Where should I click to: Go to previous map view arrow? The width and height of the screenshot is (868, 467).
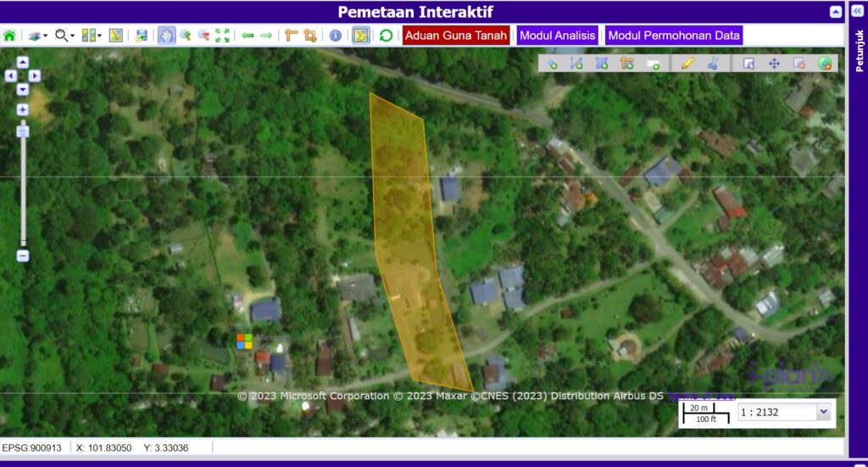[248, 36]
